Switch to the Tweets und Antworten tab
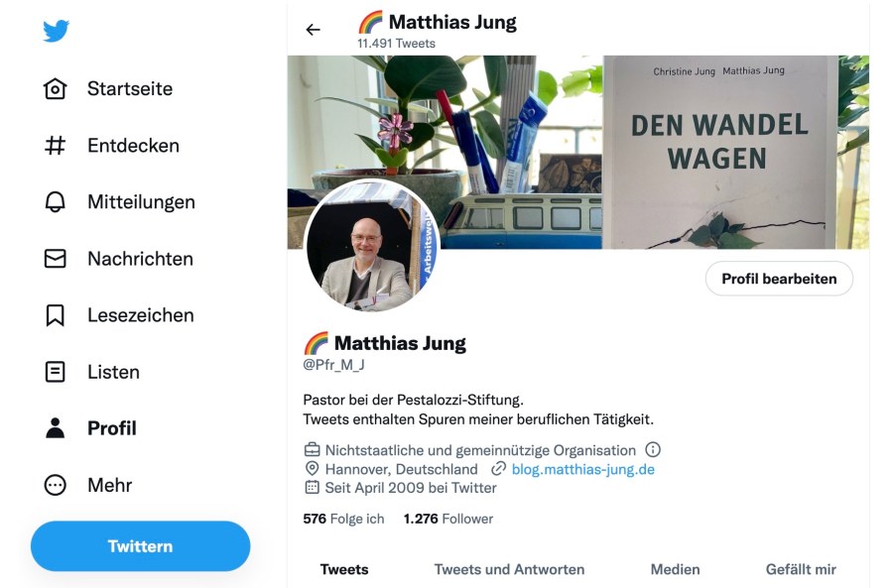 509,569
